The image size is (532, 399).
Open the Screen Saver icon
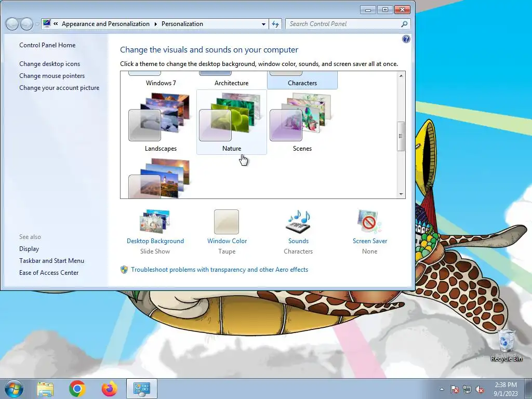369,221
